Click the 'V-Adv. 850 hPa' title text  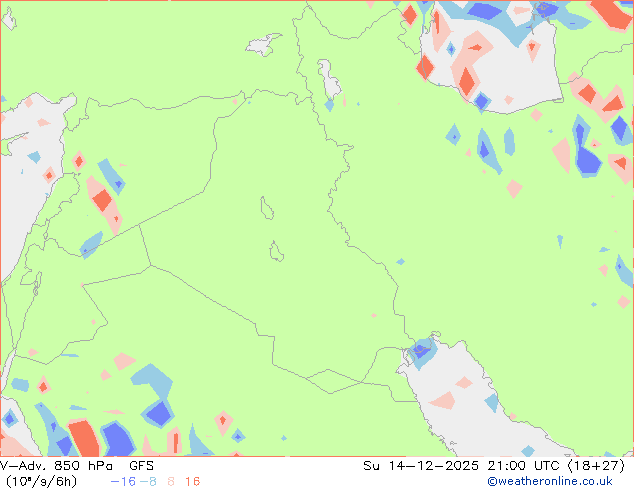tap(56, 466)
